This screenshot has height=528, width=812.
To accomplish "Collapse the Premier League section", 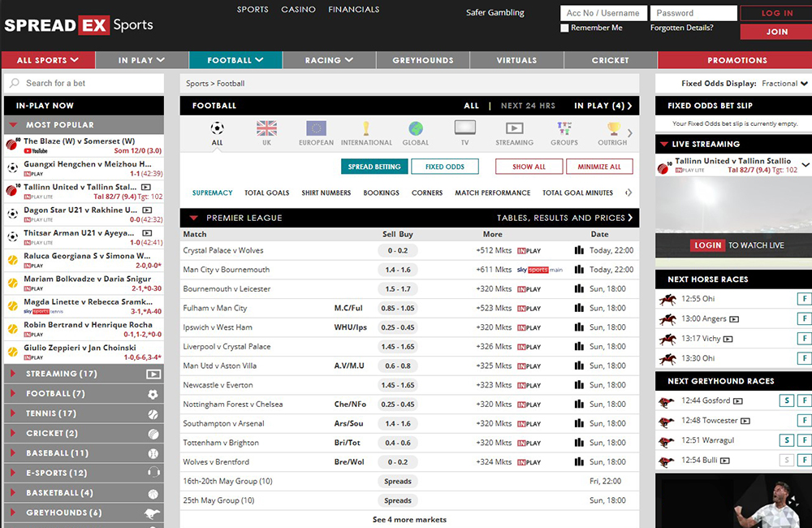I will (194, 219).
